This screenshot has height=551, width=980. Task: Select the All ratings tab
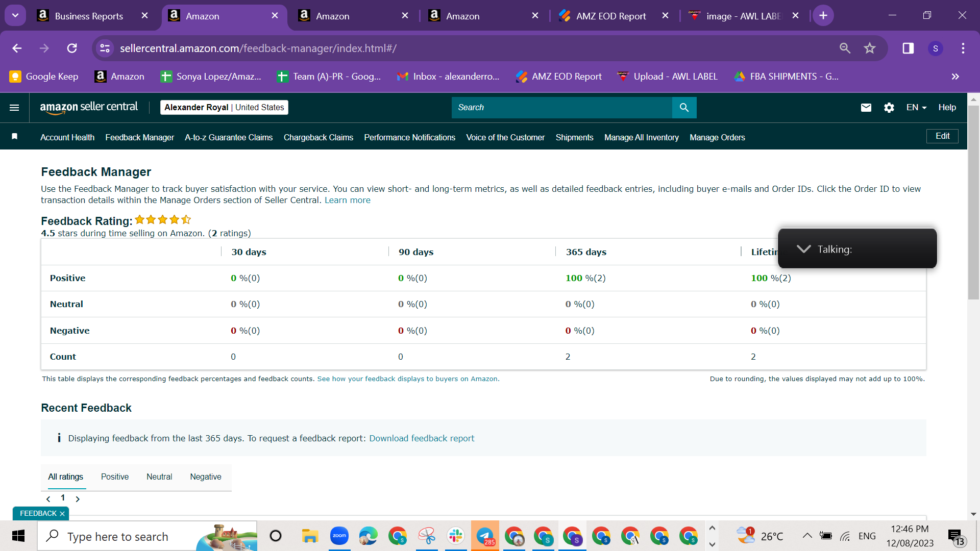65,477
